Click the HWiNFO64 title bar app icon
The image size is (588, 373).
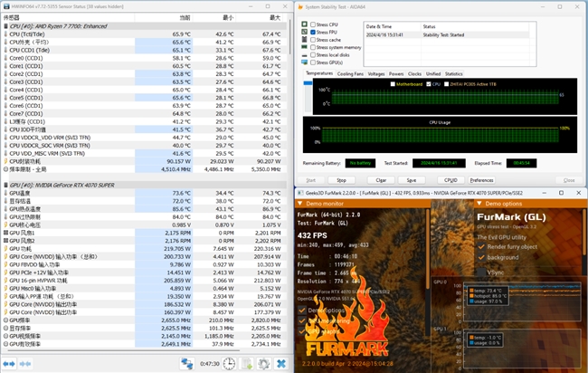(x=6, y=6)
